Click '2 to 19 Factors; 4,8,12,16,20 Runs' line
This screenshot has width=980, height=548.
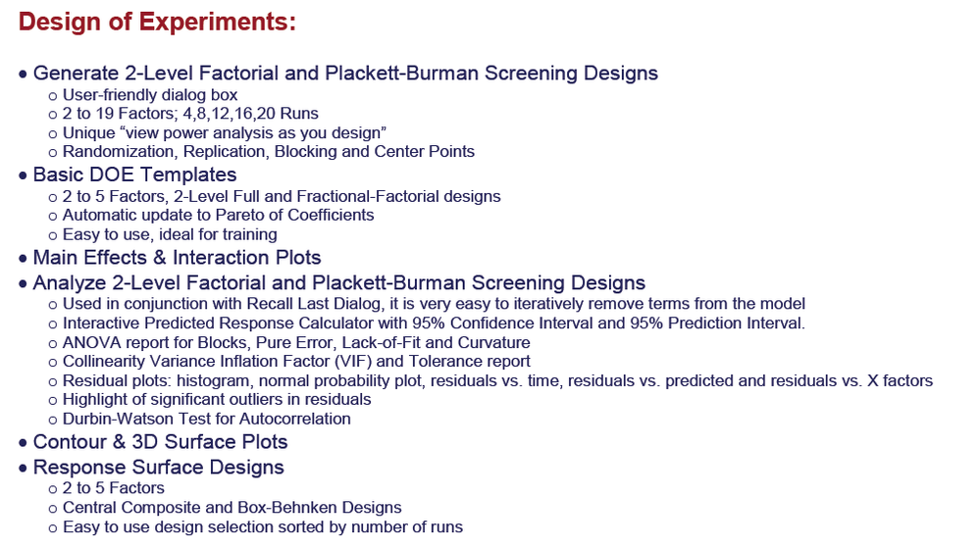click(x=190, y=114)
